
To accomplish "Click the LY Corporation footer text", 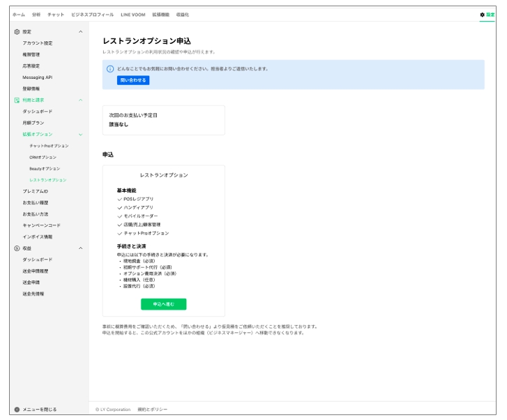I will [x=113, y=410].
